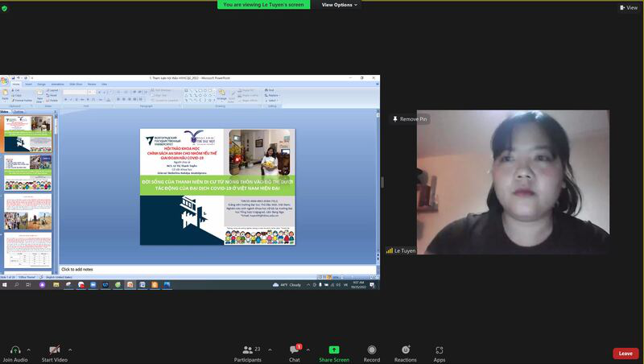Open the View Options dropdown

340,5
